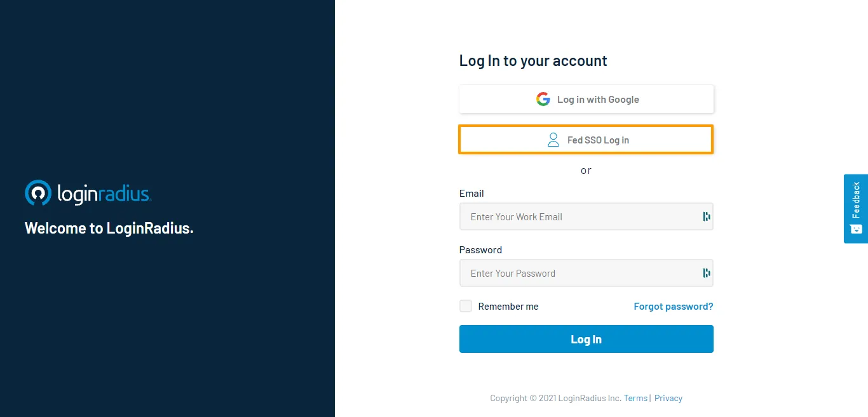
Task: Open the Forgot password link
Action: 673,306
